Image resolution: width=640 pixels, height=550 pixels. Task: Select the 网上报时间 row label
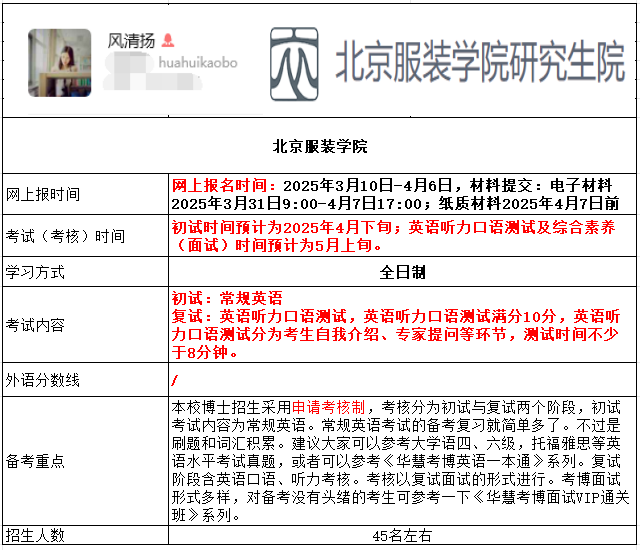tap(43, 194)
